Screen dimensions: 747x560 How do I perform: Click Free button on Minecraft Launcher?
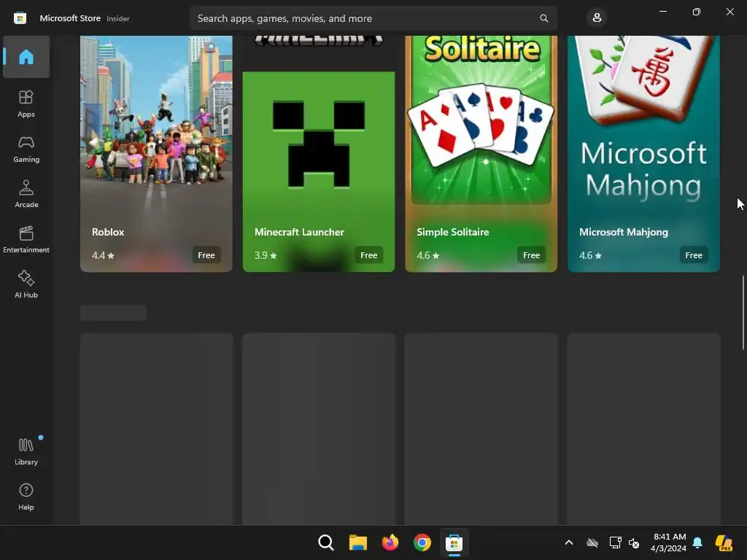(x=368, y=255)
